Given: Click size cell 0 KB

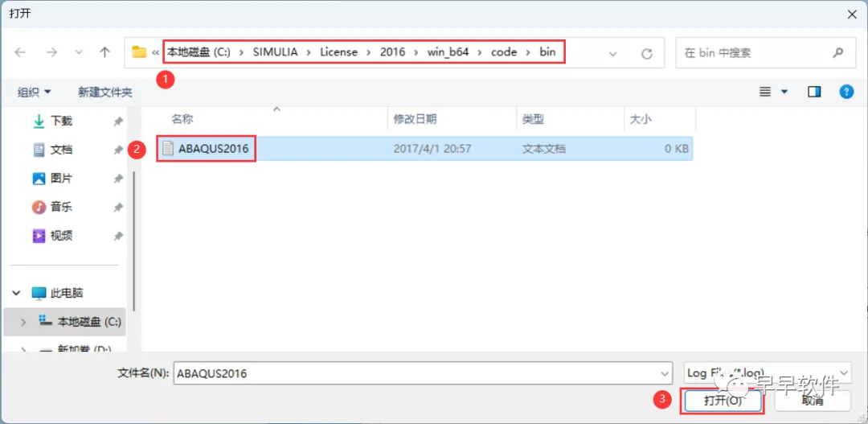Looking at the screenshot, I should pyautogui.click(x=677, y=149).
